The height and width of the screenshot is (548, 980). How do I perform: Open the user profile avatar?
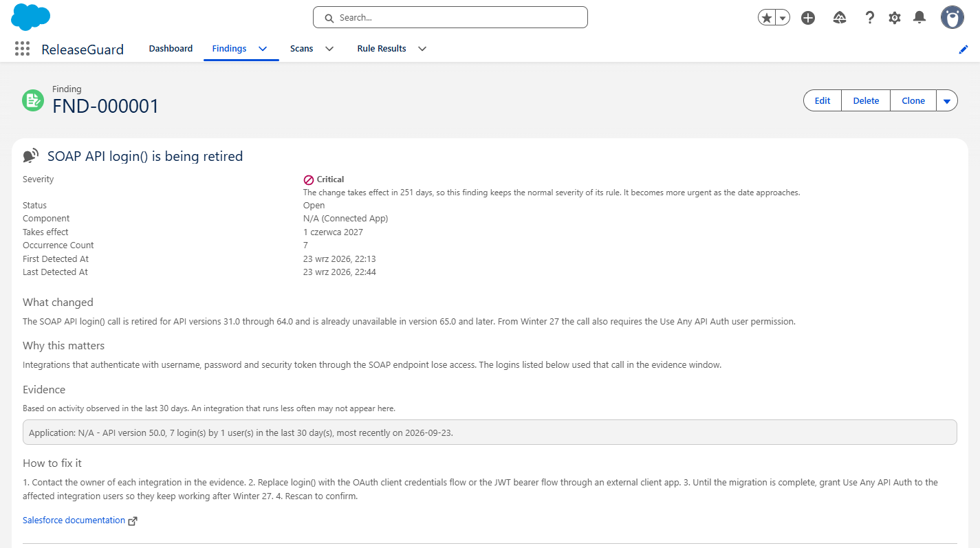[952, 18]
